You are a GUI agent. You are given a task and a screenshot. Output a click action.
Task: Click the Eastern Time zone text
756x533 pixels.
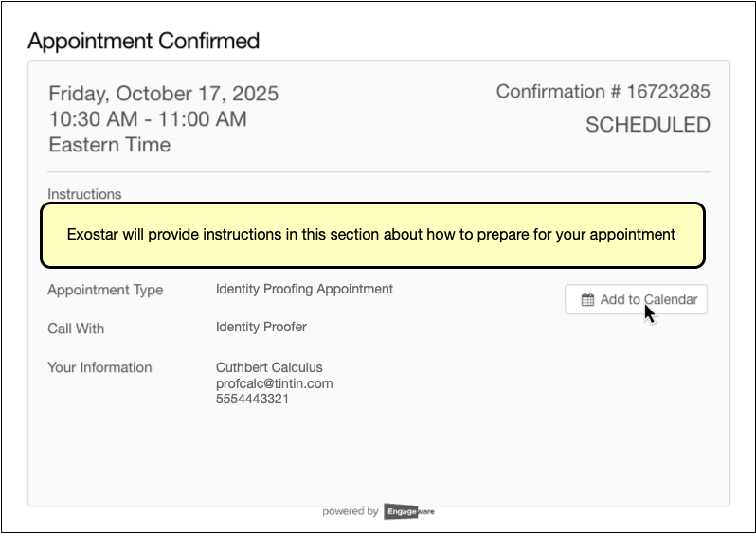click(109, 145)
